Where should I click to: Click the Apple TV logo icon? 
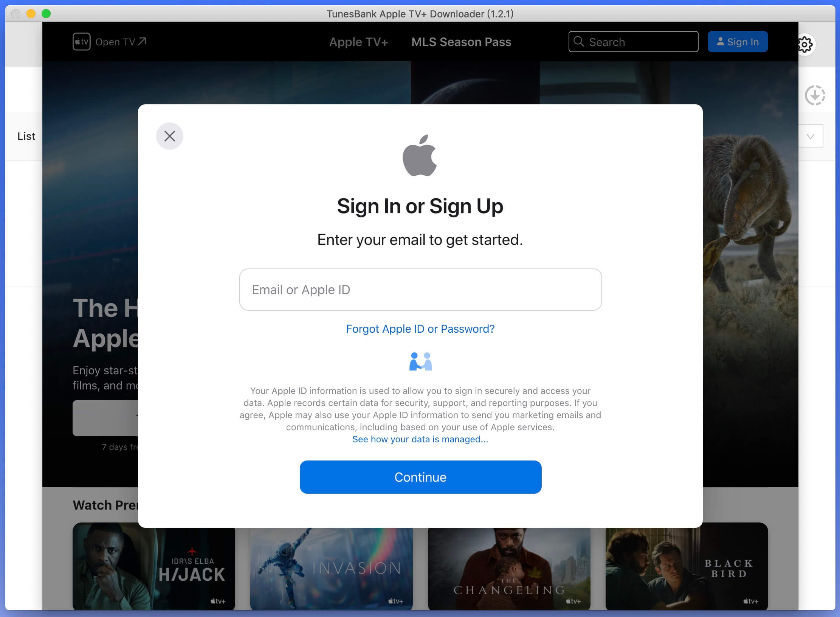click(82, 41)
